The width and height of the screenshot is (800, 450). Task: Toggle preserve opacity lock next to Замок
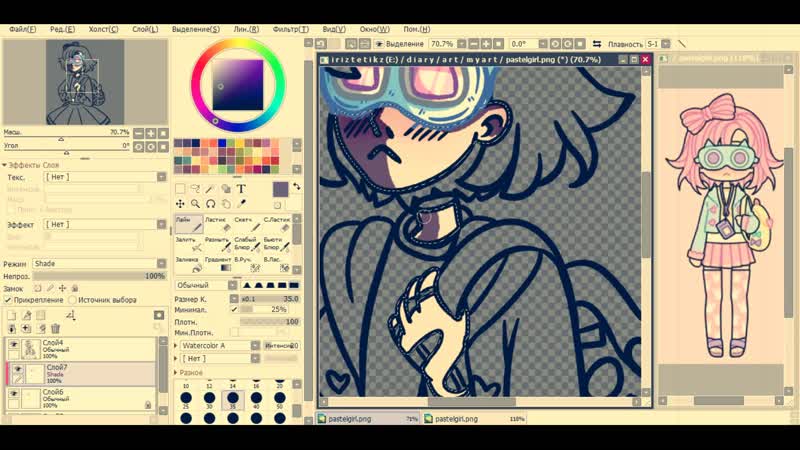38,288
